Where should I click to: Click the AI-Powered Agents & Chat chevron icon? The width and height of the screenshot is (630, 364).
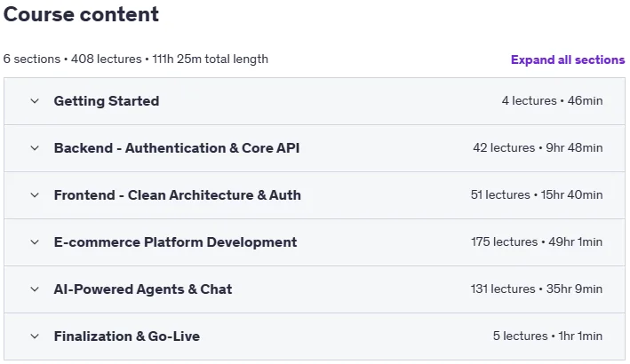coord(35,289)
